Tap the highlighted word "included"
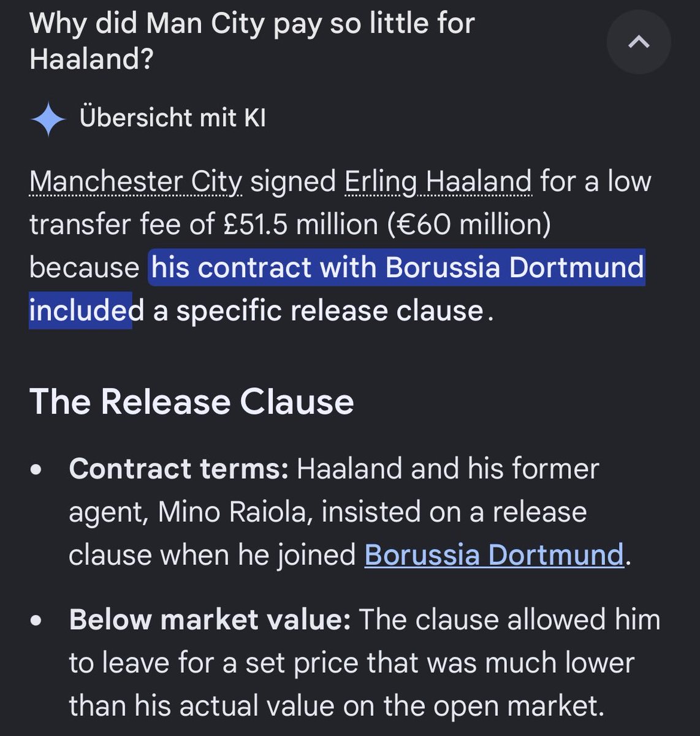 pos(80,310)
